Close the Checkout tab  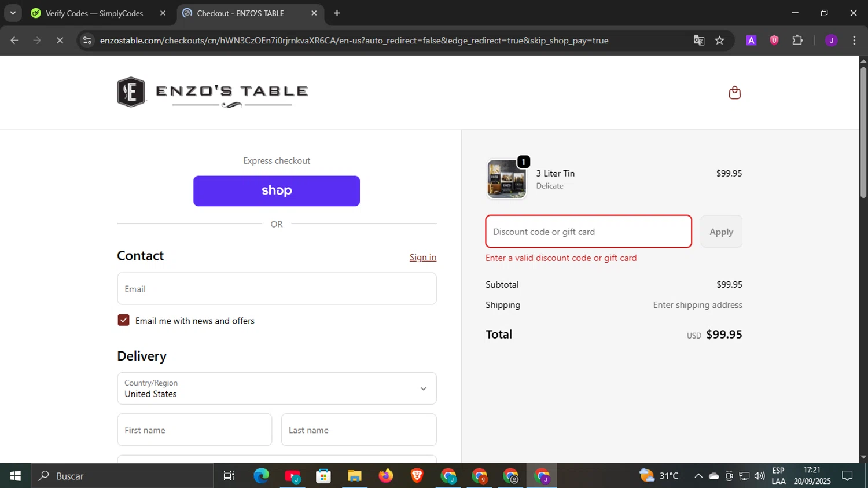pyautogui.click(x=314, y=13)
